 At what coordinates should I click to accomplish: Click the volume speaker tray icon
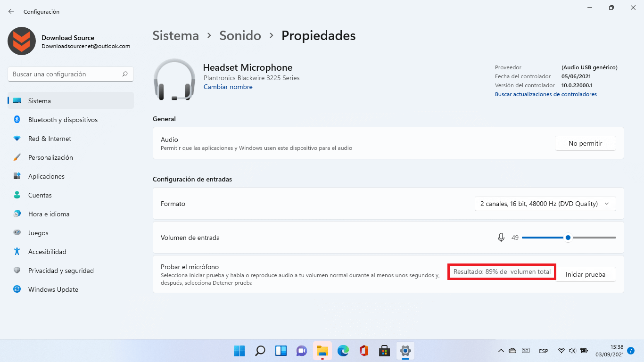coord(572,351)
